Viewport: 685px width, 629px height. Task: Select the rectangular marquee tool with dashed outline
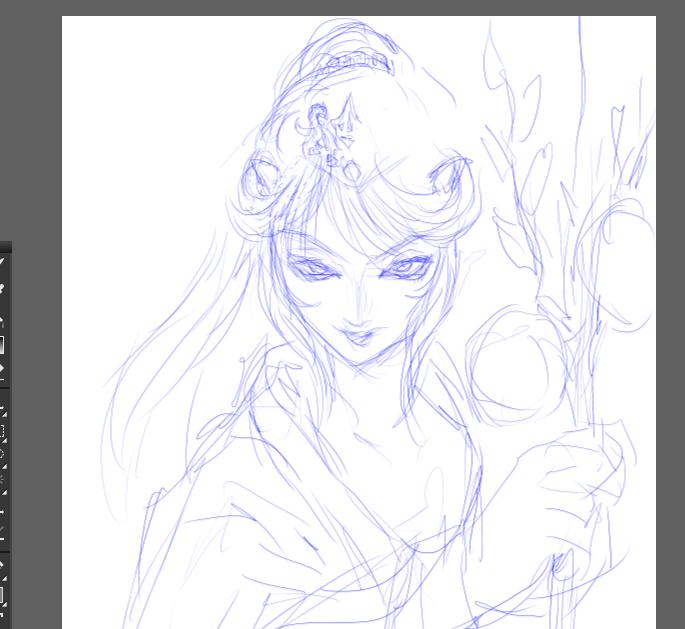click(x=2, y=432)
